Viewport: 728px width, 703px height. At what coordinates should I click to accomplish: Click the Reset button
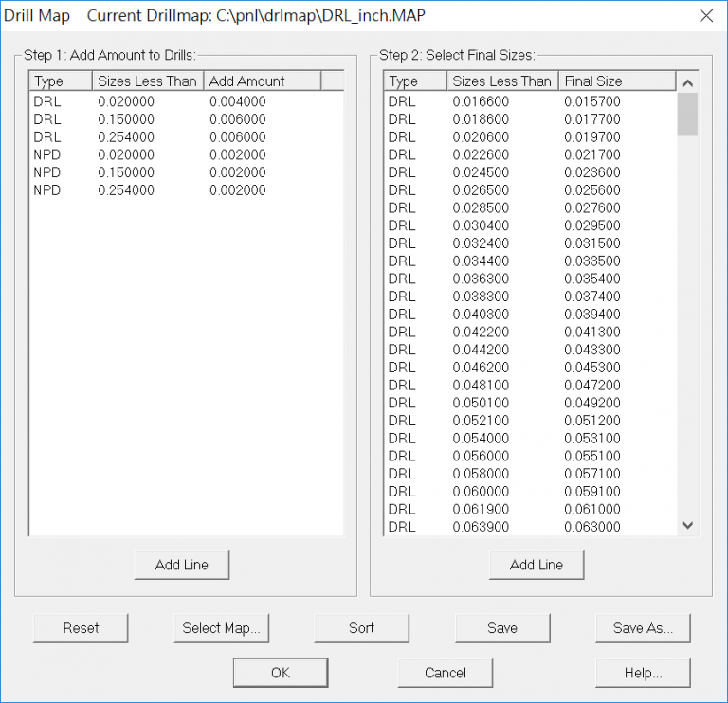[81, 628]
